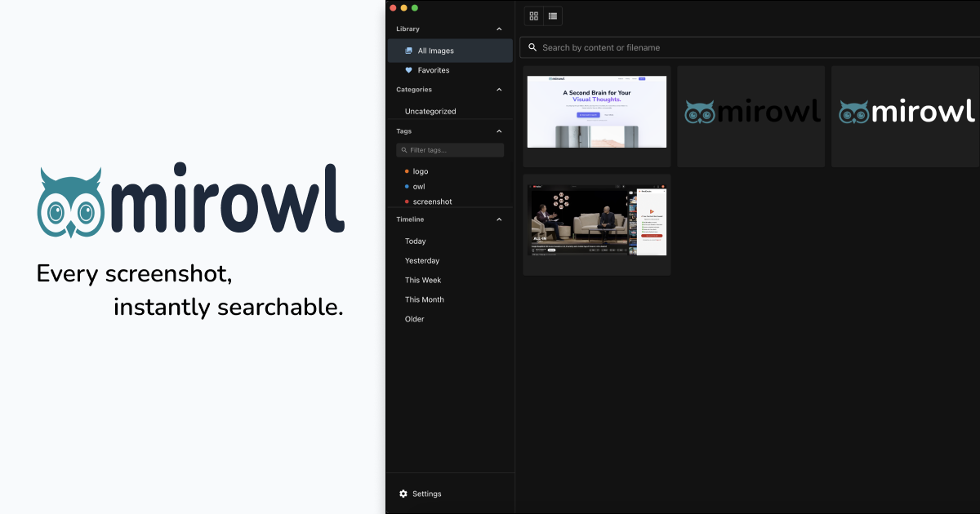Collapse the Timeline section

click(499, 219)
